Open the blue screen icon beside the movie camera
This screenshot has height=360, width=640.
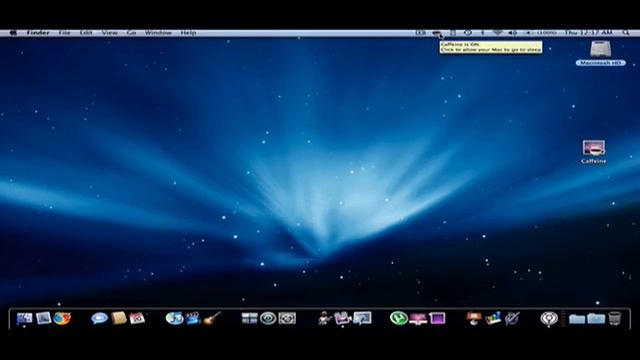[362, 318]
